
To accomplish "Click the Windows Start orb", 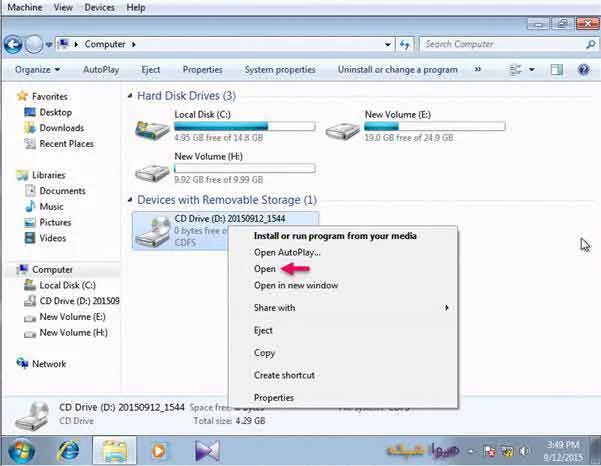I will pos(21,451).
